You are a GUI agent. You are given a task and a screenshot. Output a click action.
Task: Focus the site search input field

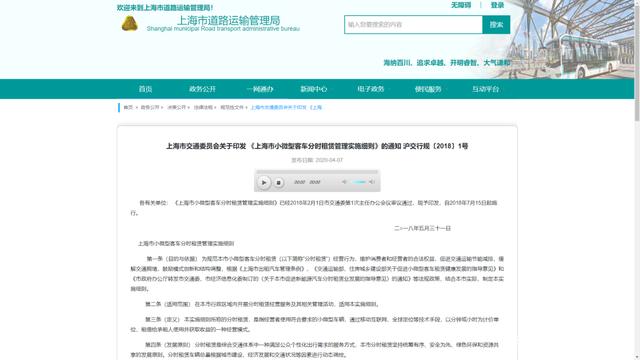(413, 25)
